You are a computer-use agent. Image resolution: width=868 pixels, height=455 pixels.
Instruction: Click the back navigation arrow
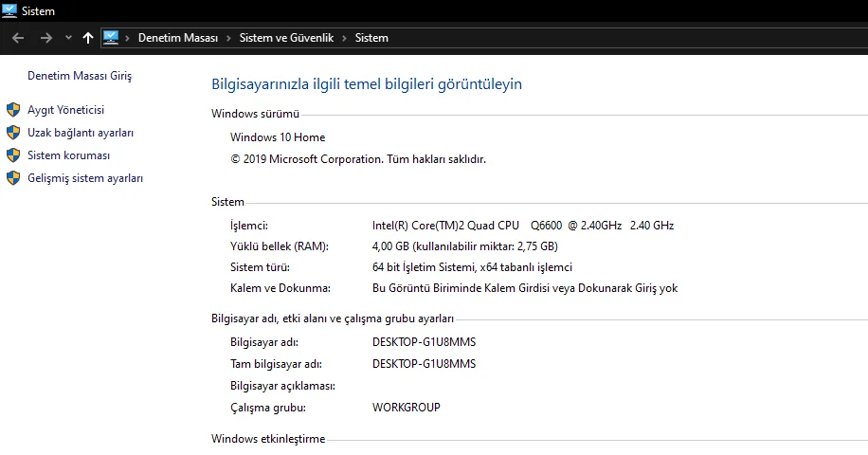tap(18, 38)
